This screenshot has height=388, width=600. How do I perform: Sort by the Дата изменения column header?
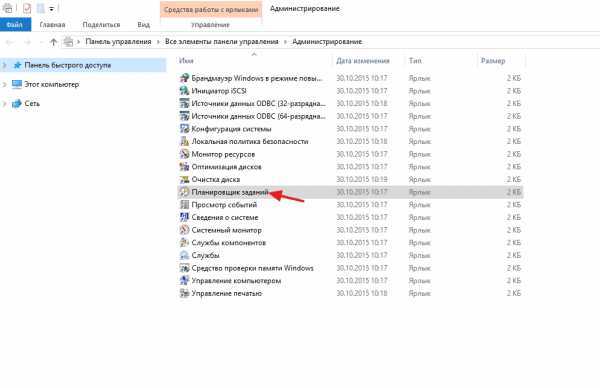pos(362,61)
